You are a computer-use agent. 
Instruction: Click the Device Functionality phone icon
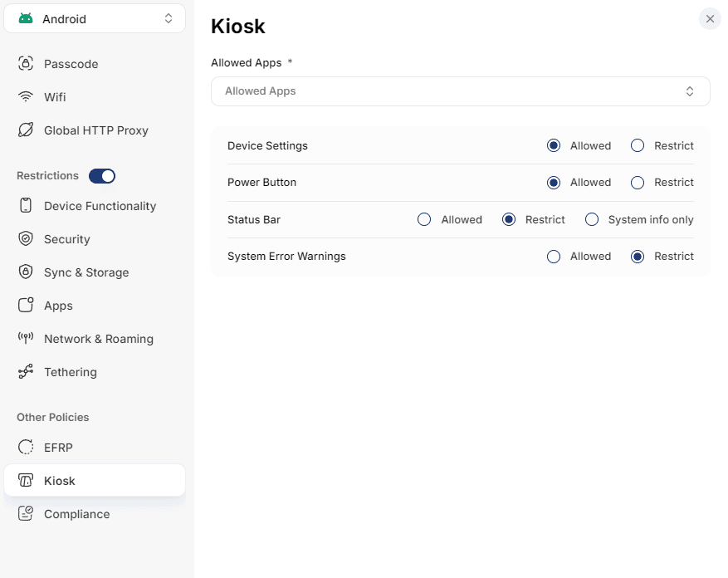click(x=27, y=206)
